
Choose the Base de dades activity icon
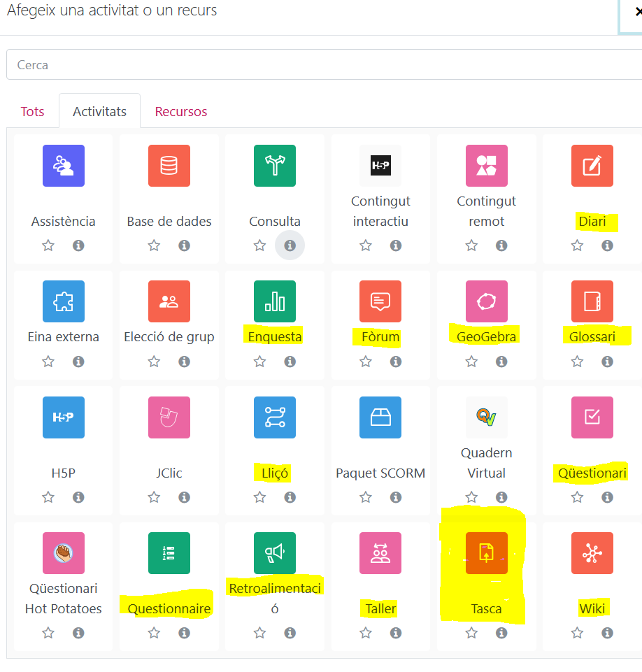[x=169, y=166]
